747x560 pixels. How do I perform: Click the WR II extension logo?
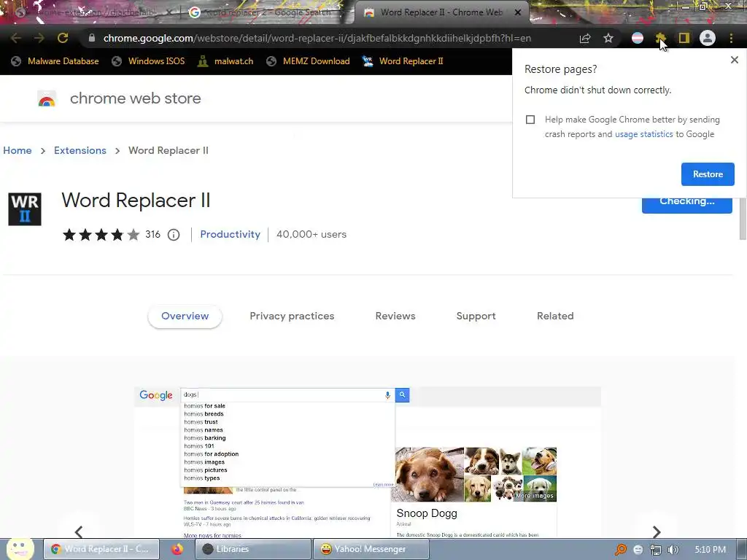click(x=25, y=209)
